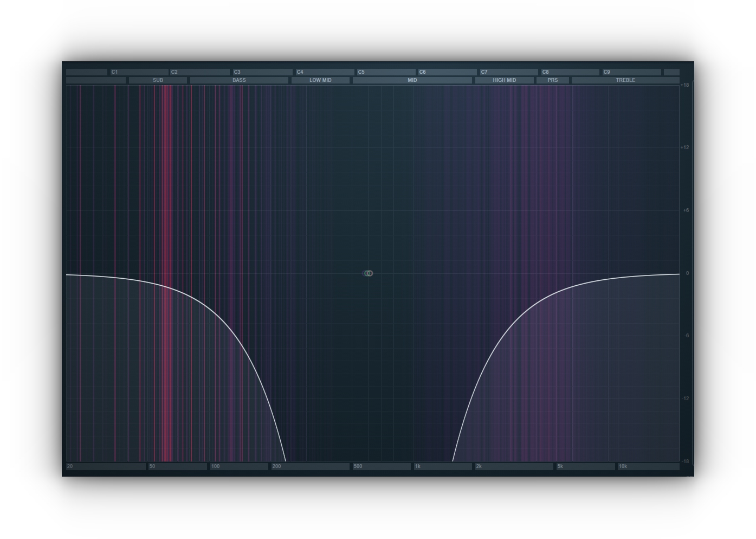The image size is (756, 539).
Task: Click the 0 dB scale label
Action: [687, 273]
